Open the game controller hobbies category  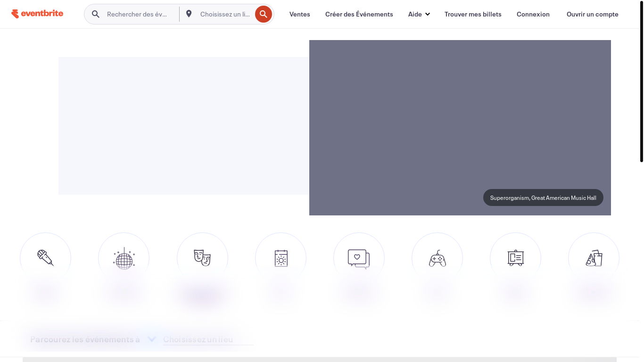[x=437, y=258]
